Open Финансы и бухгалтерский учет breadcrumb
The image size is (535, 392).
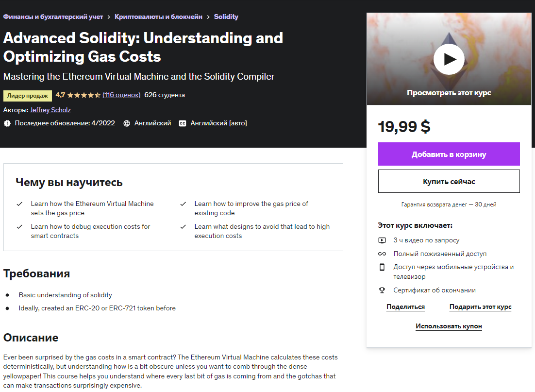[53, 17]
